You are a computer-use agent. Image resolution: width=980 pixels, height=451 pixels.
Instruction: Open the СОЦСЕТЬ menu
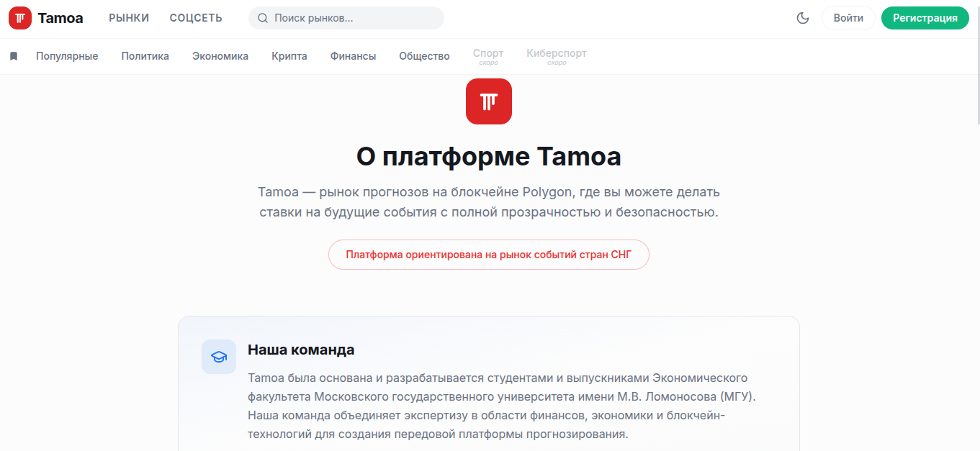click(195, 18)
